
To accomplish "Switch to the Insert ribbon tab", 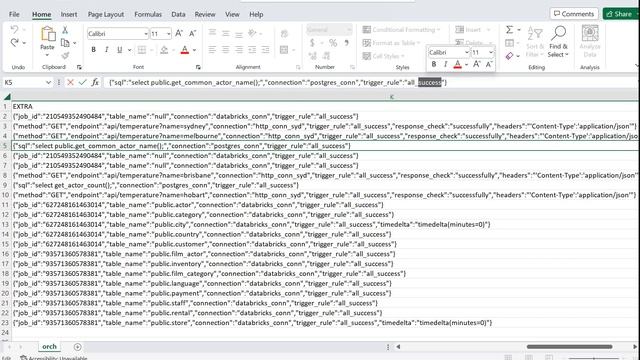I will tap(69, 14).
